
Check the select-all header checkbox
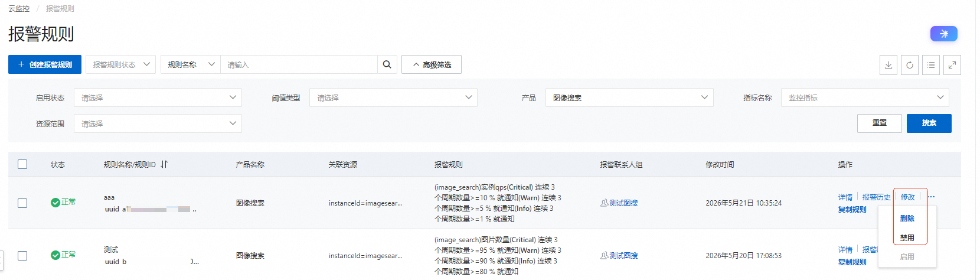click(x=22, y=164)
